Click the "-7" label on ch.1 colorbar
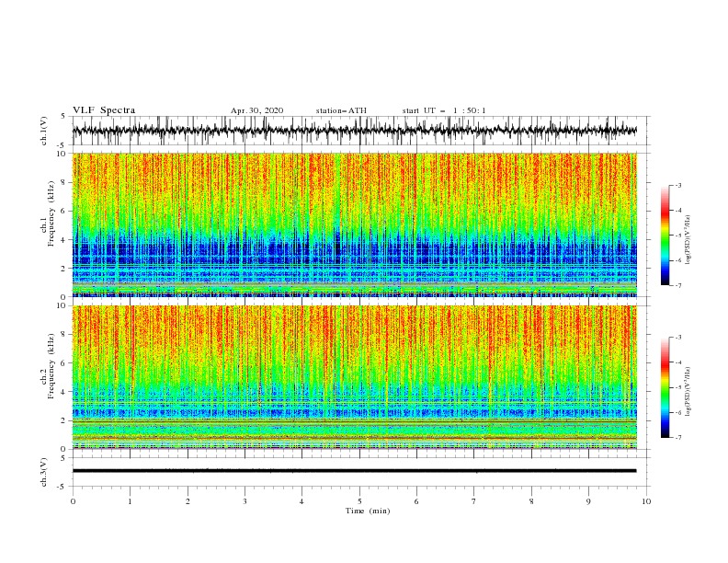 [x=678, y=285]
